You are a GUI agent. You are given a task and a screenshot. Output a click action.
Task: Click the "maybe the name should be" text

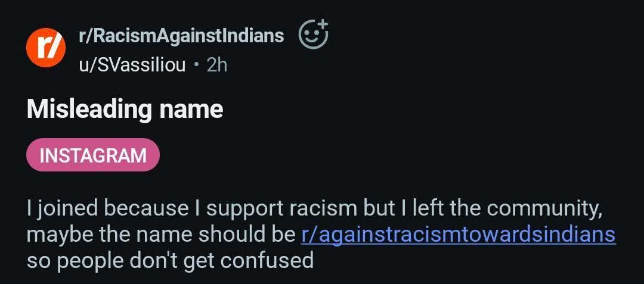[x=161, y=234]
